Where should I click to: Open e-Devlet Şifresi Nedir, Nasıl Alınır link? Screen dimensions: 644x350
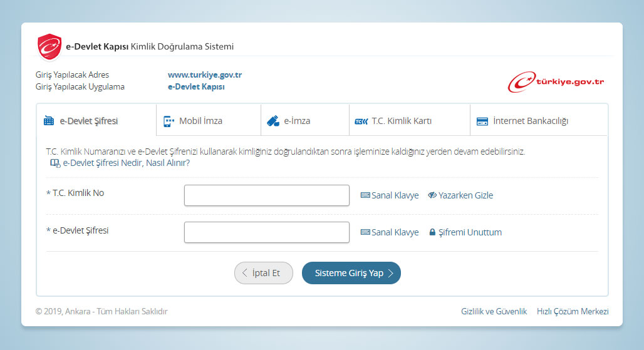[126, 163]
